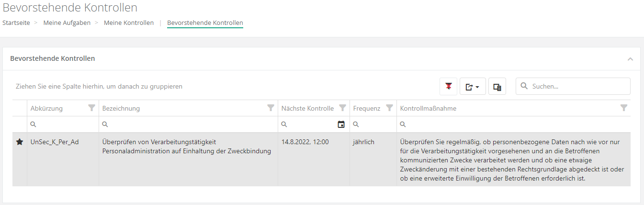
Task: Sort by the Frequenz column header
Action: [367, 108]
